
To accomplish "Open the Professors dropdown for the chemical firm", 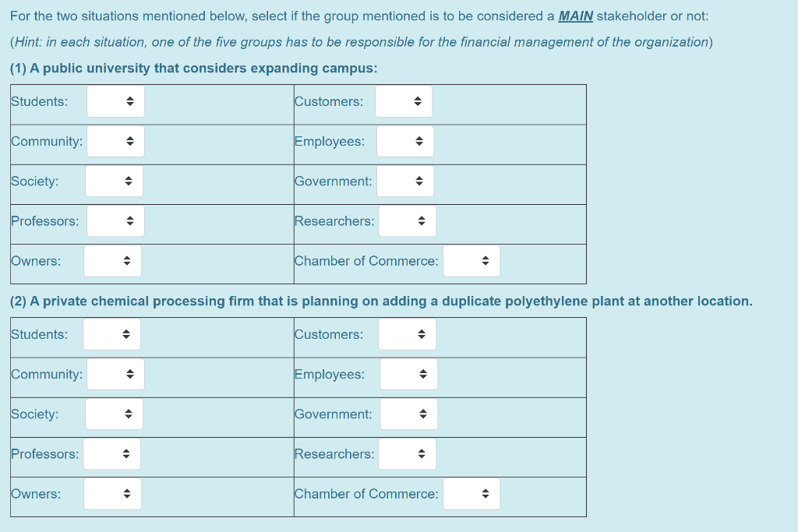I will pyautogui.click(x=112, y=453).
